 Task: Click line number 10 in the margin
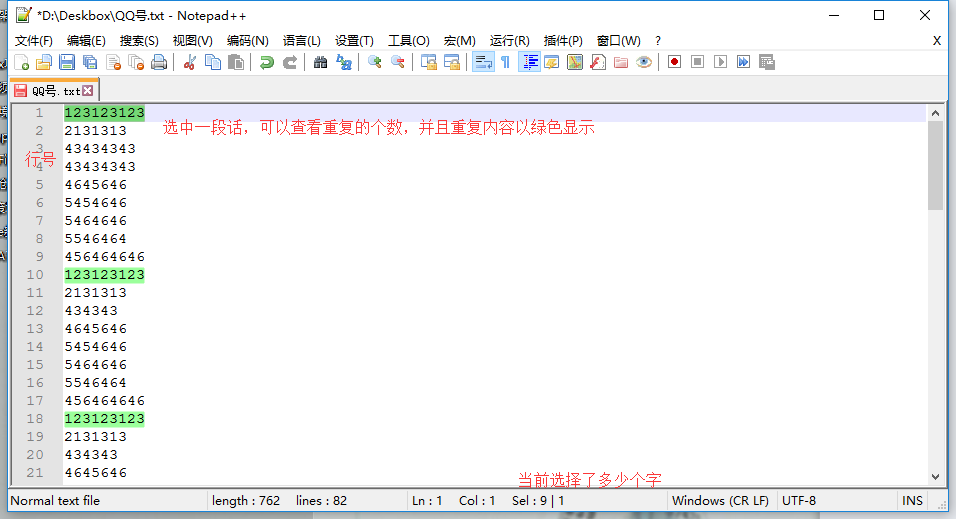pyautogui.click(x=35, y=275)
